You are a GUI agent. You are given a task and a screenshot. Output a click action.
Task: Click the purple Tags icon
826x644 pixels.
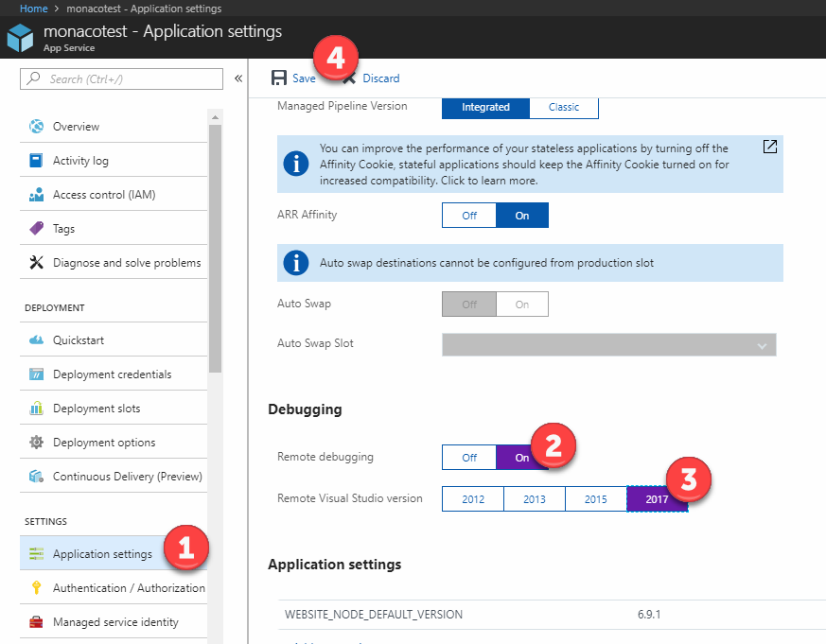tap(36, 228)
